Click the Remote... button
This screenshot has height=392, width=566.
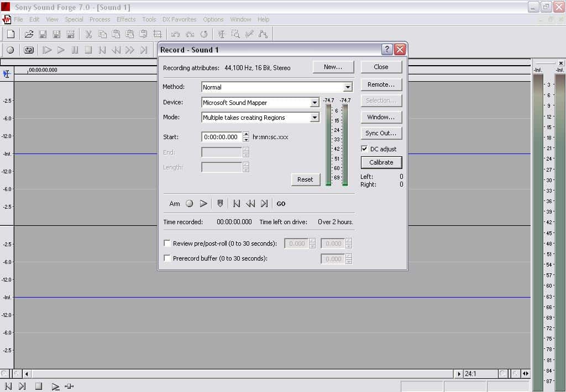[x=381, y=84]
